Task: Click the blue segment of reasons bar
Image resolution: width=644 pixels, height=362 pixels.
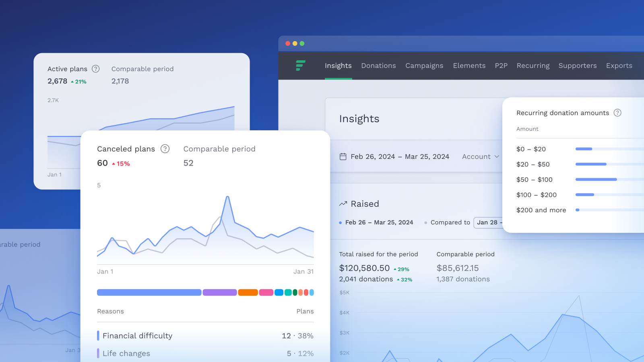Action: click(149, 292)
